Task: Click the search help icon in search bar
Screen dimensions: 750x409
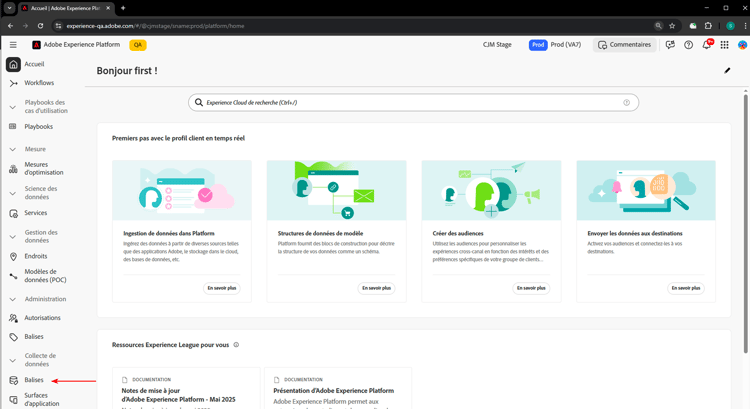Action: (x=627, y=102)
